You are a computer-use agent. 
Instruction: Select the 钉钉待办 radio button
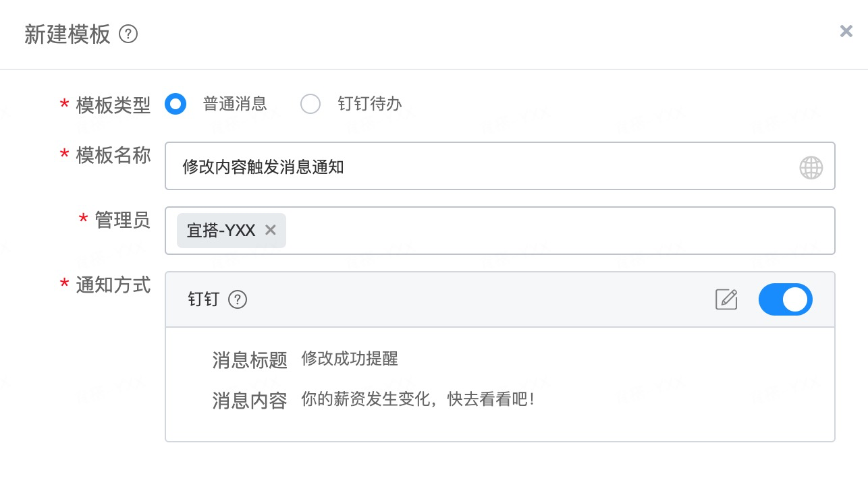point(310,104)
